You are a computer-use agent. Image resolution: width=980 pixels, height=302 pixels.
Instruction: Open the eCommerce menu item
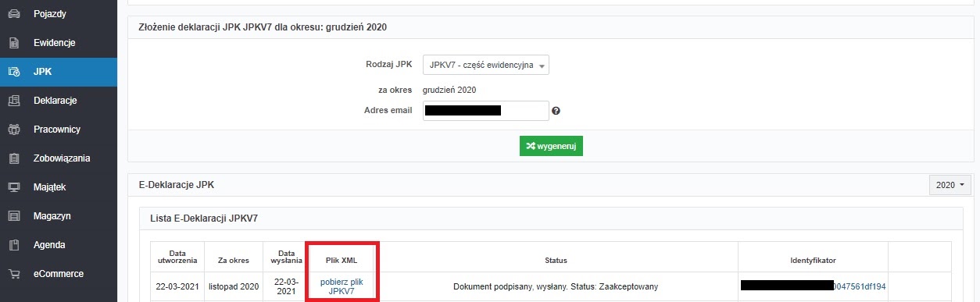pos(59,274)
